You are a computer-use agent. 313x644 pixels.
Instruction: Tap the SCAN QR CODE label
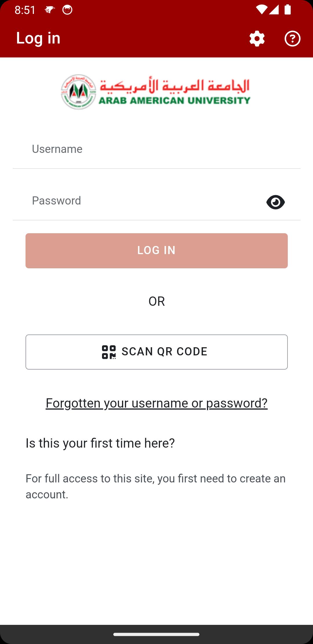coord(164,352)
